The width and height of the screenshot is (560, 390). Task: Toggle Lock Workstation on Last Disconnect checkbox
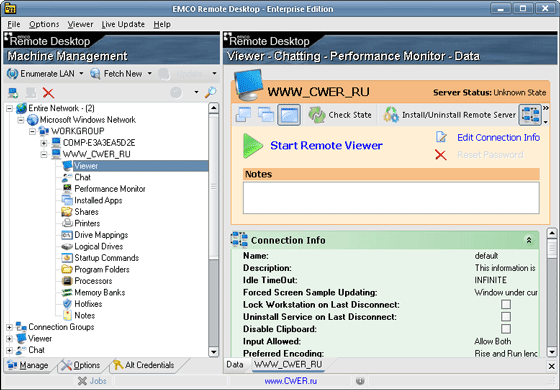pos(506,304)
